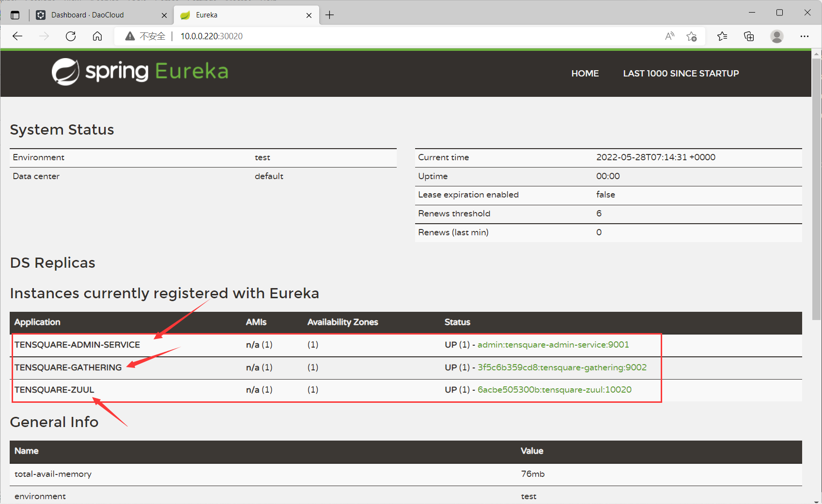Image resolution: width=822 pixels, height=504 pixels.
Task: Click the scrollbar up arrow
Action: coord(817,54)
